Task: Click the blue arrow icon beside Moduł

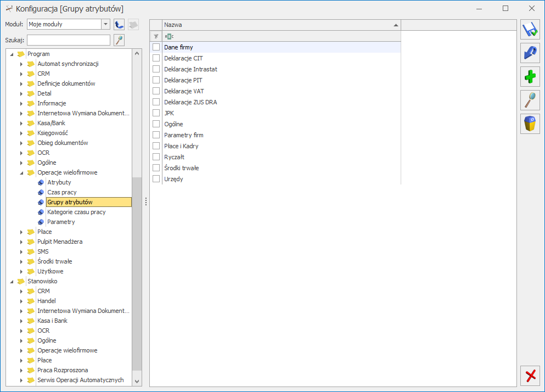Action: [x=119, y=24]
